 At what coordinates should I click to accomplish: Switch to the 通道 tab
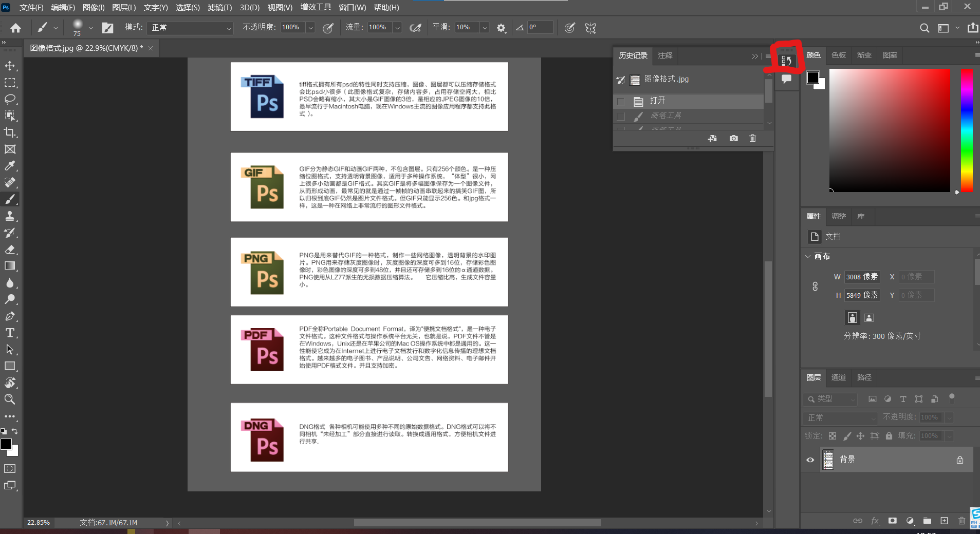[839, 377]
